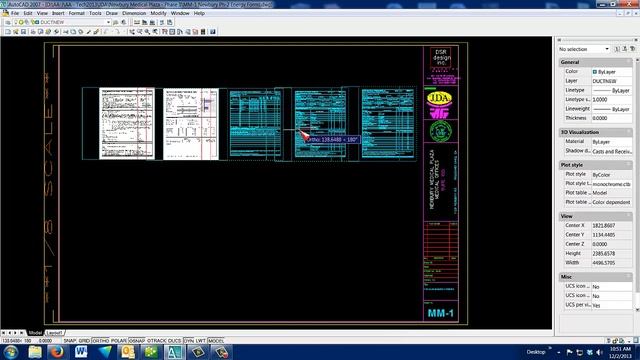Click the Save icon in the standard toolbar
Screen dimensions: 640x360
click(23, 31)
